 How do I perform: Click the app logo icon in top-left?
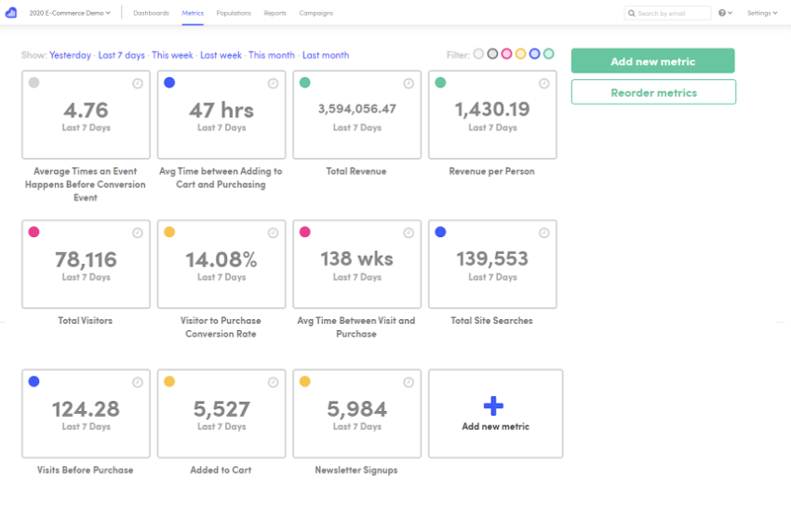(x=12, y=13)
